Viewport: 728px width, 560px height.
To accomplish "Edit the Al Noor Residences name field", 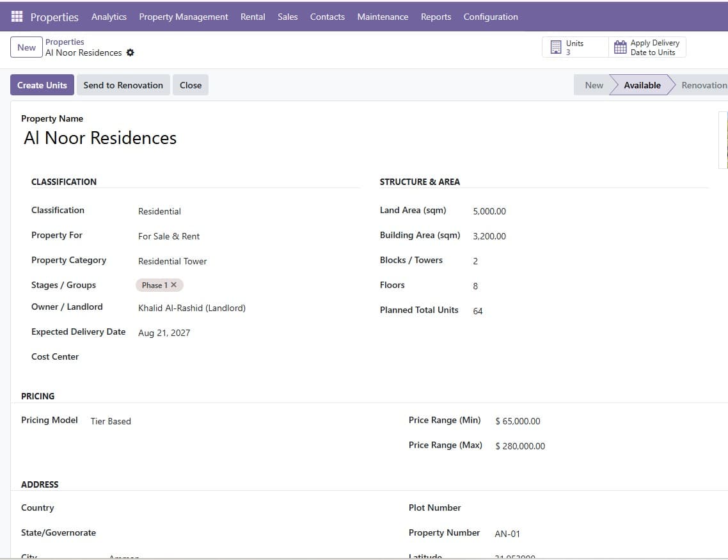I will click(100, 138).
